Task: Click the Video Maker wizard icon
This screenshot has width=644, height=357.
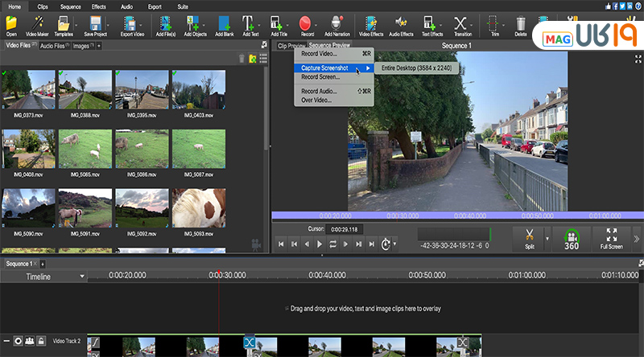Action: coord(38,23)
